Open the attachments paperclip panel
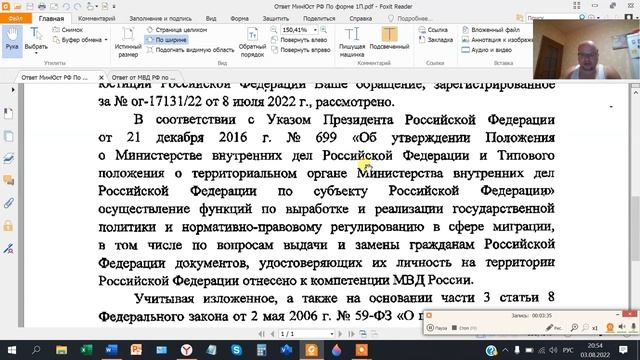 coord(9,203)
